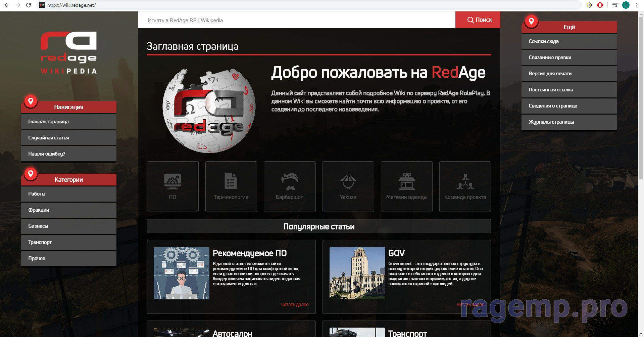Open the Фракции category

68,210
